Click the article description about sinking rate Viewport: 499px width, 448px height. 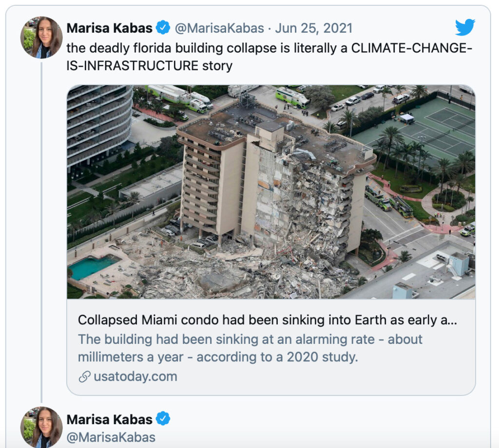250,348
